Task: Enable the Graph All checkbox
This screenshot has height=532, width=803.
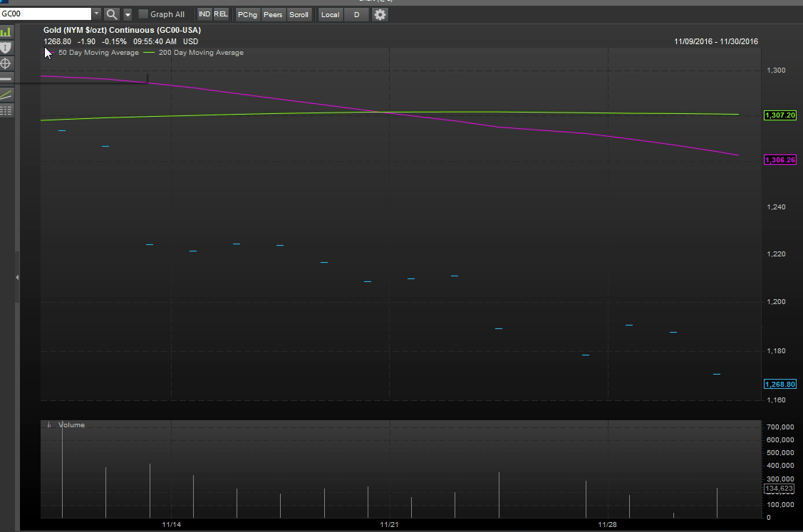Action: pyautogui.click(x=143, y=14)
